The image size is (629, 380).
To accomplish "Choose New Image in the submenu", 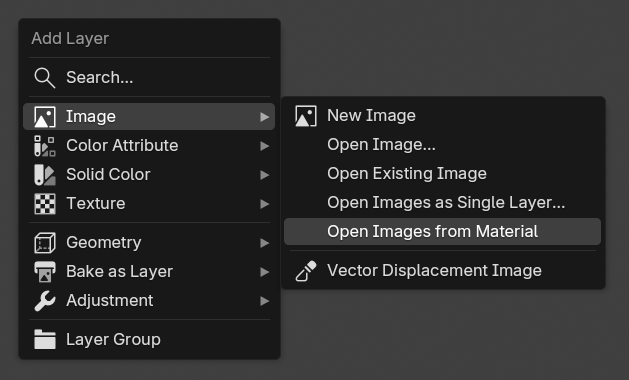I will pos(442,116).
